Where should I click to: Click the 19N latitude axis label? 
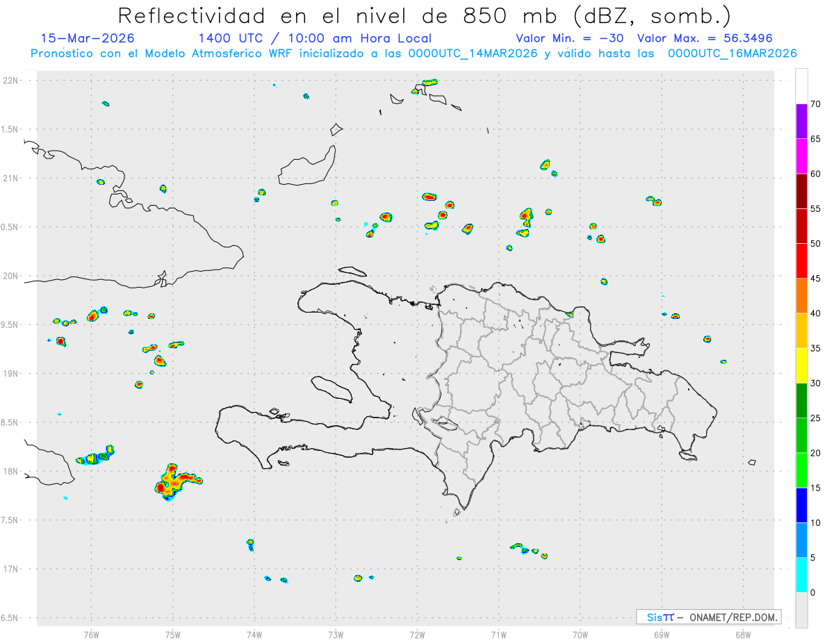[12, 374]
